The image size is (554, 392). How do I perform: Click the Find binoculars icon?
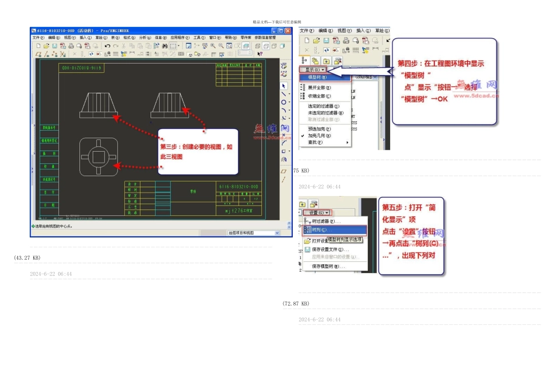pyautogui.click(x=164, y=46)
